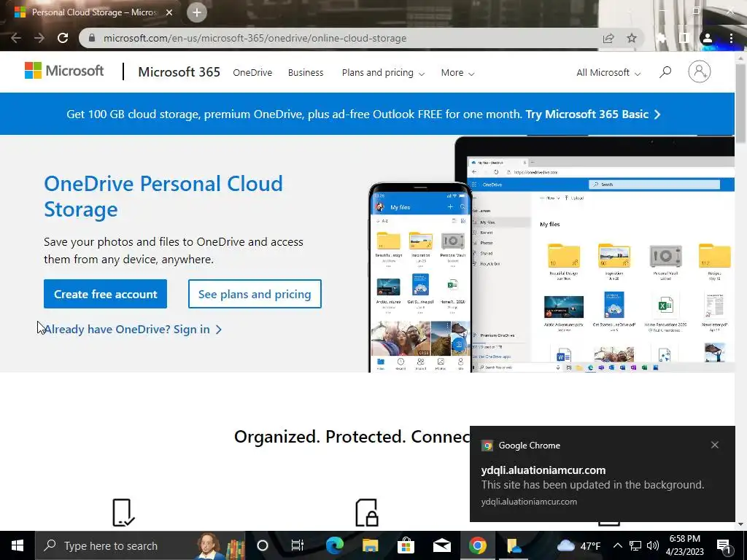The image size is (747, 560).
Task: Go back using the browser back arrow
Action: click(16, 38)
